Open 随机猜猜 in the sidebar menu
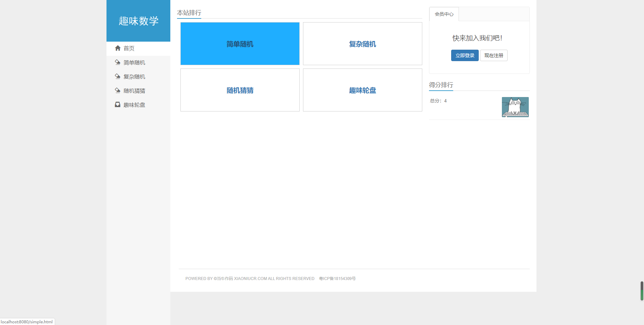This screenshot has width=644, height=325. click(138, 91)
